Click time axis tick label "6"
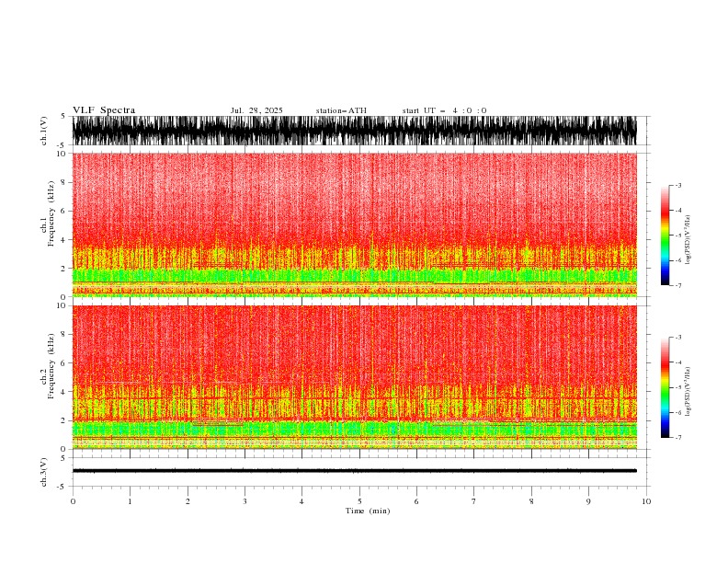728x563 pixels. [416, 501]
